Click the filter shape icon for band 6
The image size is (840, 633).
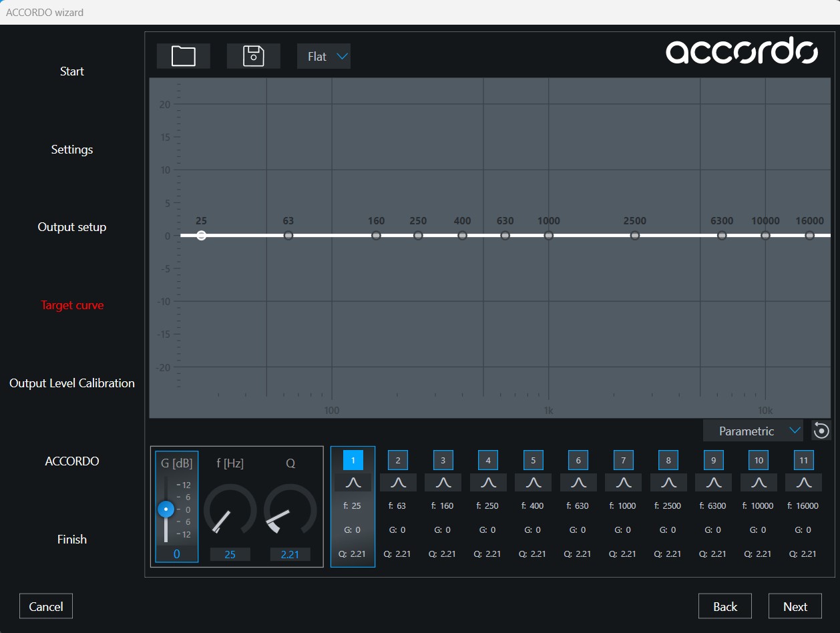pos(578,482)
